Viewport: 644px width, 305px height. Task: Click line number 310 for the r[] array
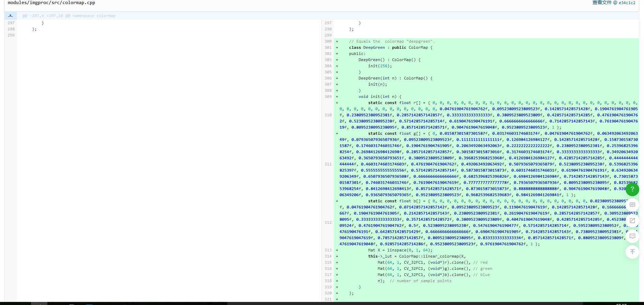(328, 115)
